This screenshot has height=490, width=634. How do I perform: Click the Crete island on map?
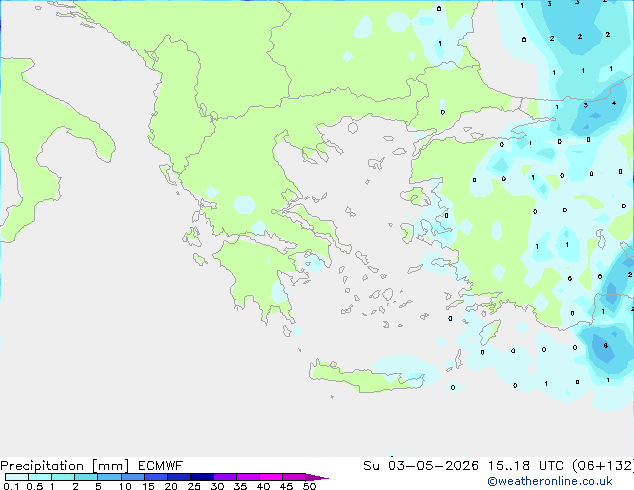[364, 377]
